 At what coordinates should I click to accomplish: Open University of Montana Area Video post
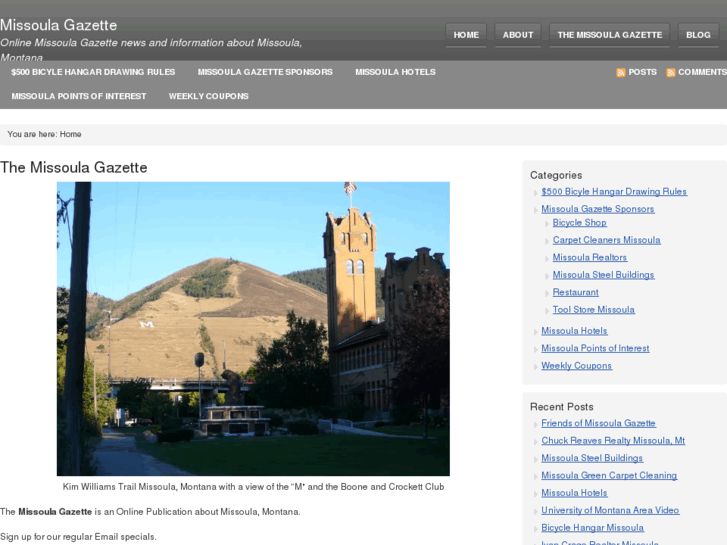tap(610, 510)
